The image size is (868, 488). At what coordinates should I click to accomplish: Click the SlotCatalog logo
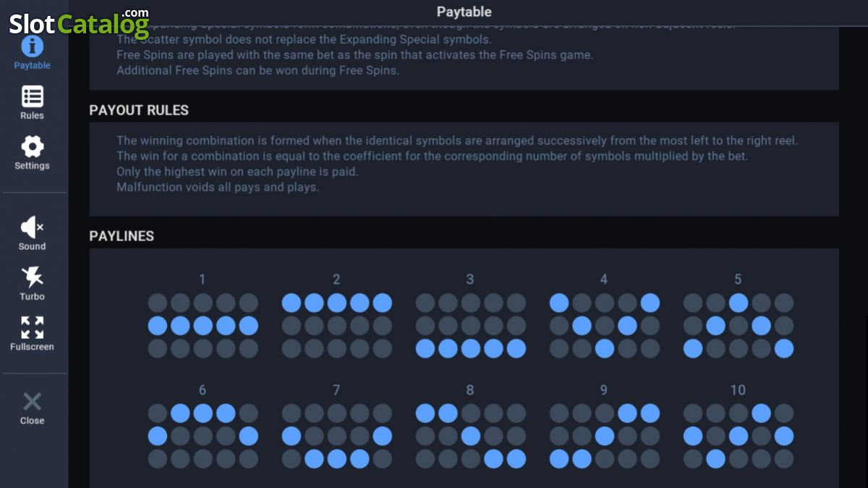79,23
